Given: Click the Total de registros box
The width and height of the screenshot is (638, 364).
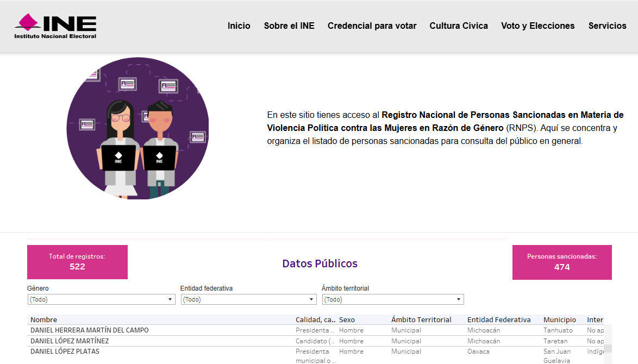Looking at the screenshot, I should tap(77, 262).
